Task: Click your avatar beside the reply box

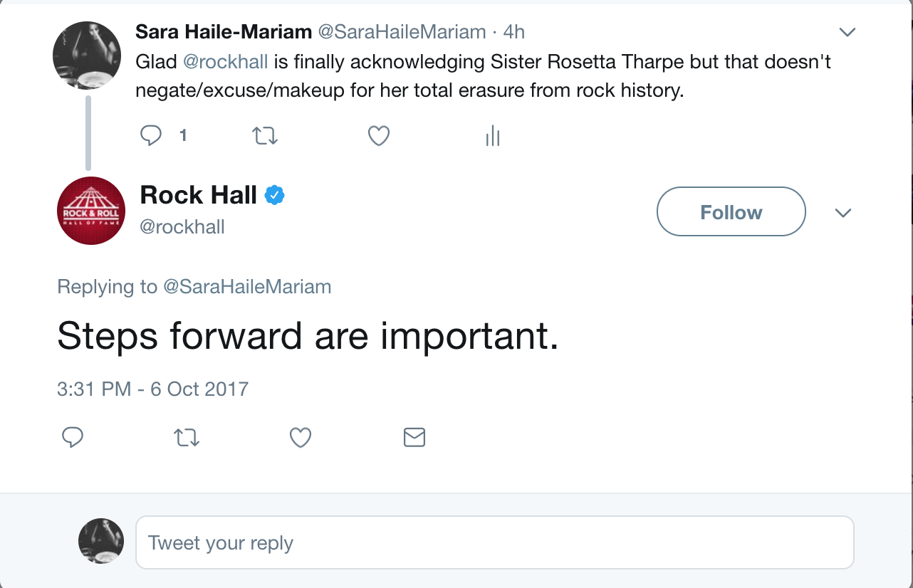Action: [100, 541]
